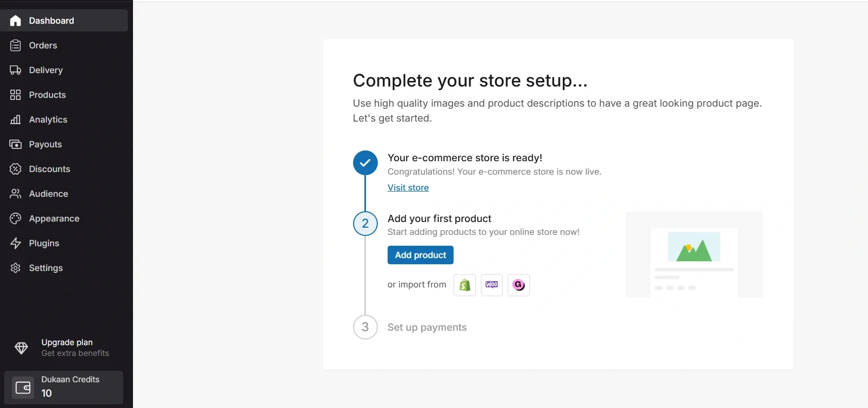
Task: Click the Dukaan Credits wallet icon
Action: coord(23,387)
